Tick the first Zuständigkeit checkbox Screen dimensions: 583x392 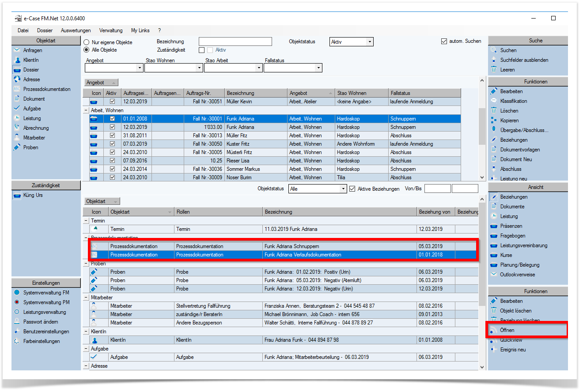point(202,50)
